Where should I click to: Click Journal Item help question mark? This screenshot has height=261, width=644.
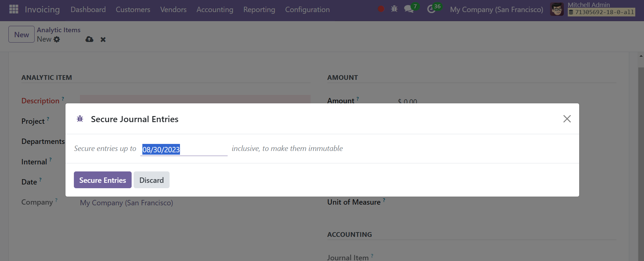(x=372, y=256)
